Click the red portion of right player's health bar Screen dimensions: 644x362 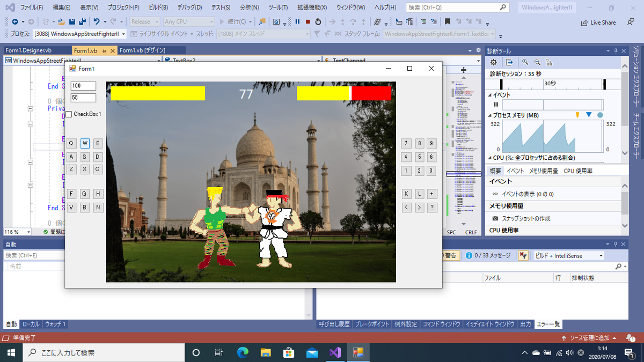coord(371,93)
